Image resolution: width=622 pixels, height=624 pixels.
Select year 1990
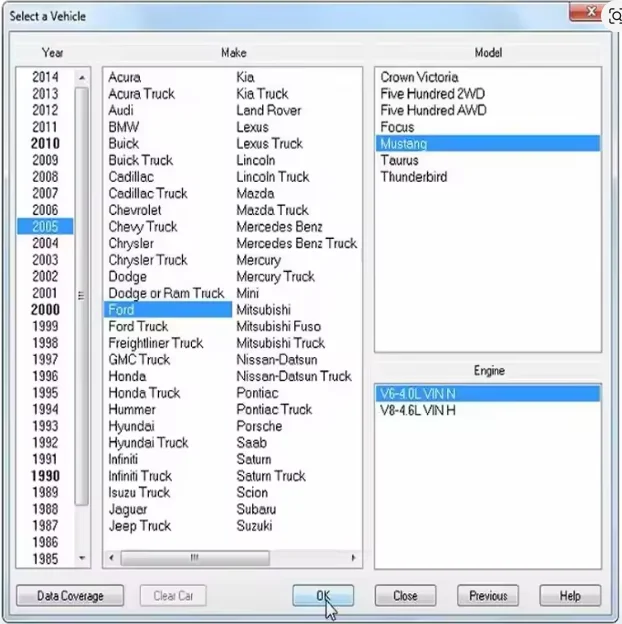click(45, 475)
